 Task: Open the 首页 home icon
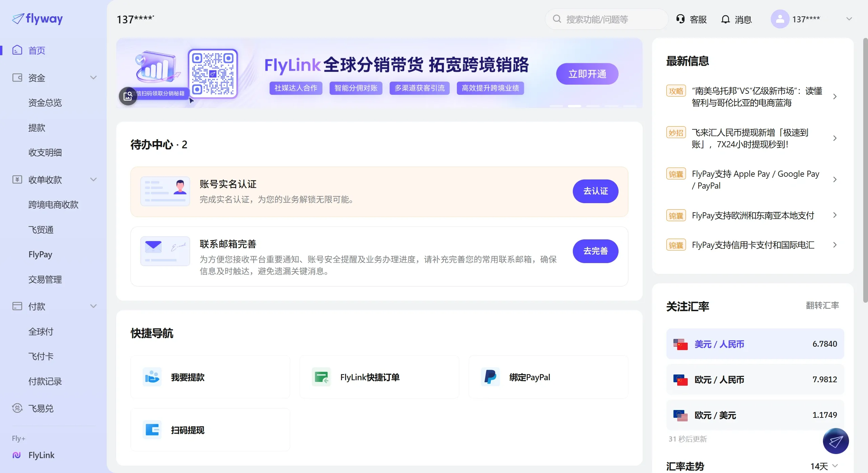17,50
